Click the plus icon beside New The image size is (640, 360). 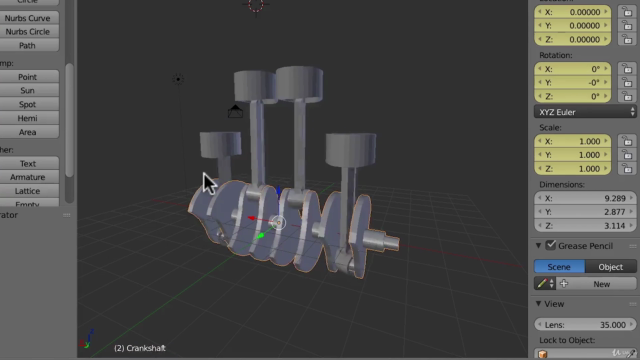pyautogui.click(x=564, y=284)
